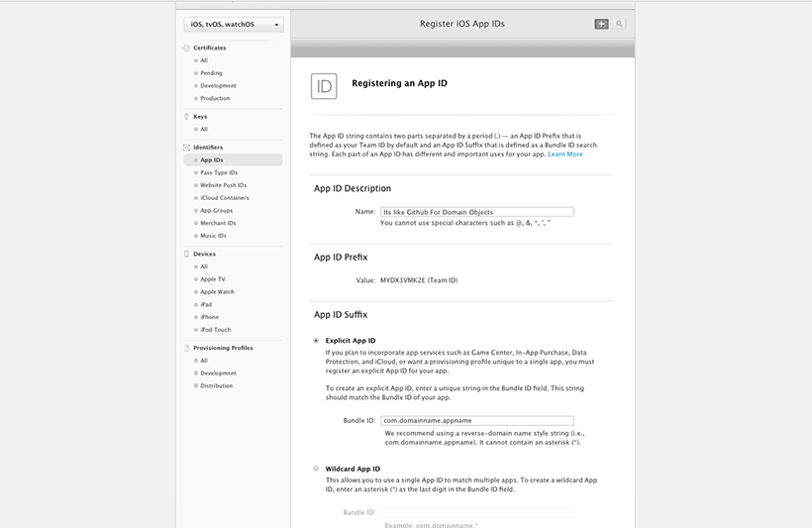
Task: Select Apple Watch under Devices
Action: coord(218,291)
